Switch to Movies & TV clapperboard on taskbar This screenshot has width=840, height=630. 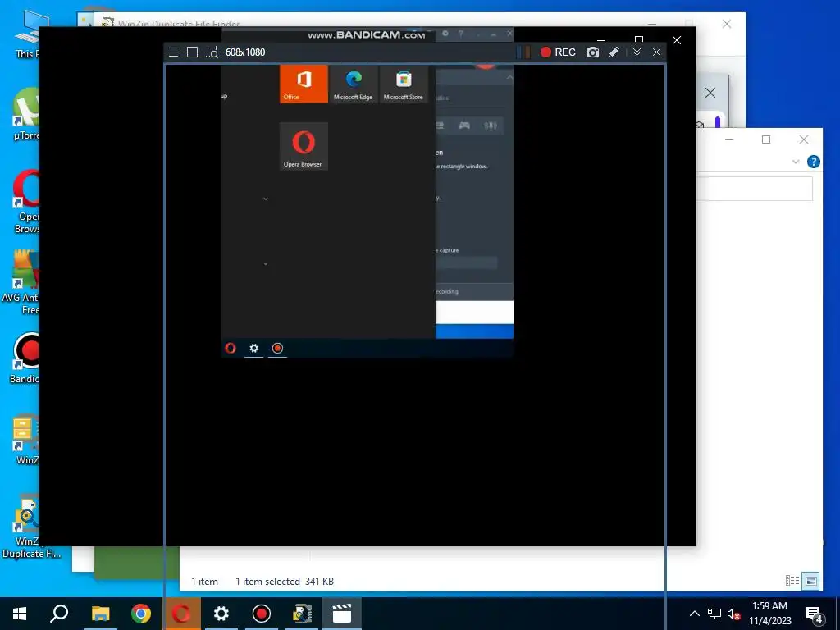pos(342,614)
